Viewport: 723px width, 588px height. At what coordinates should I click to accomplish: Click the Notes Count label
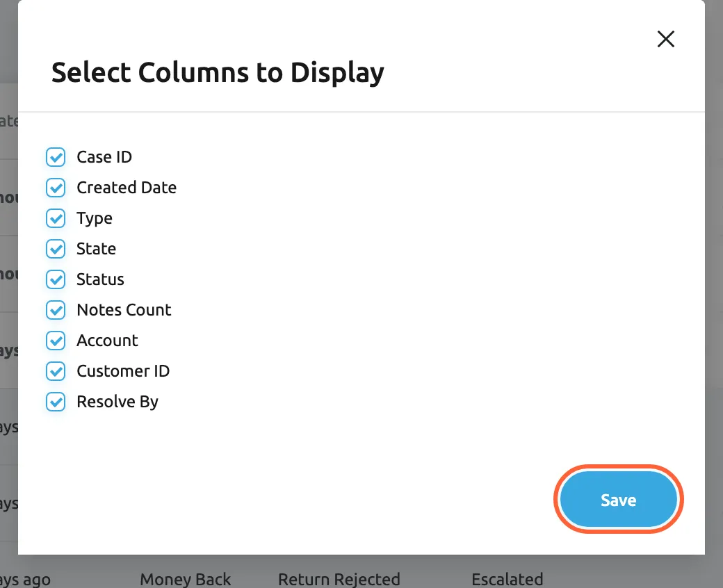124,310
